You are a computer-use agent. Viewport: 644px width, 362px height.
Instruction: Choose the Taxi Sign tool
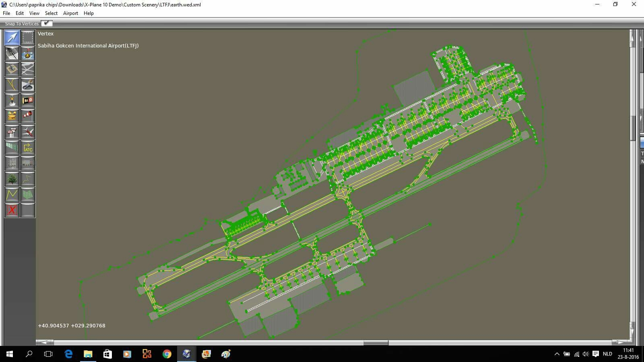point(28,100)
